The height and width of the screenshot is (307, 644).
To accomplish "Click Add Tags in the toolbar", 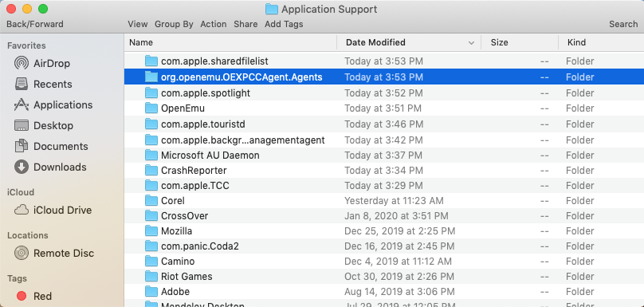I will click(284, 24).
